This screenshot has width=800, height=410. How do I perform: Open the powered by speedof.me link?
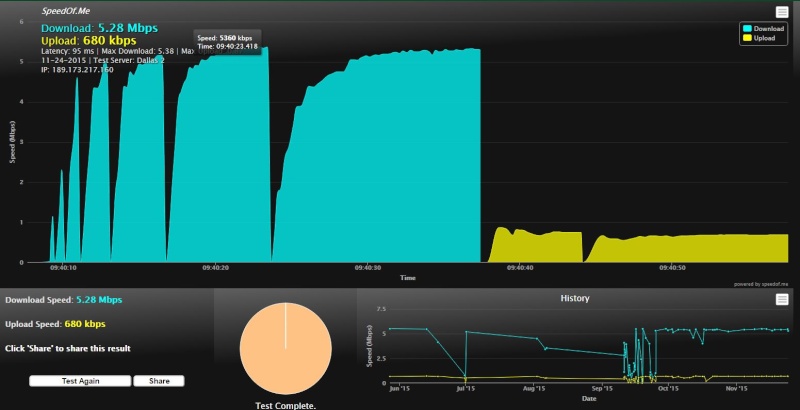(x=761, y=284)
